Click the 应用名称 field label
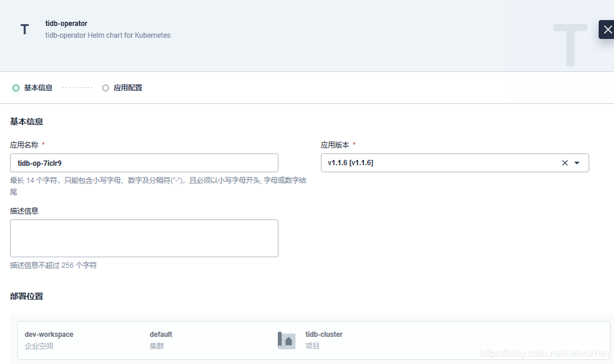614x364 pixels. pyautogui.click(x=24, y=145)
